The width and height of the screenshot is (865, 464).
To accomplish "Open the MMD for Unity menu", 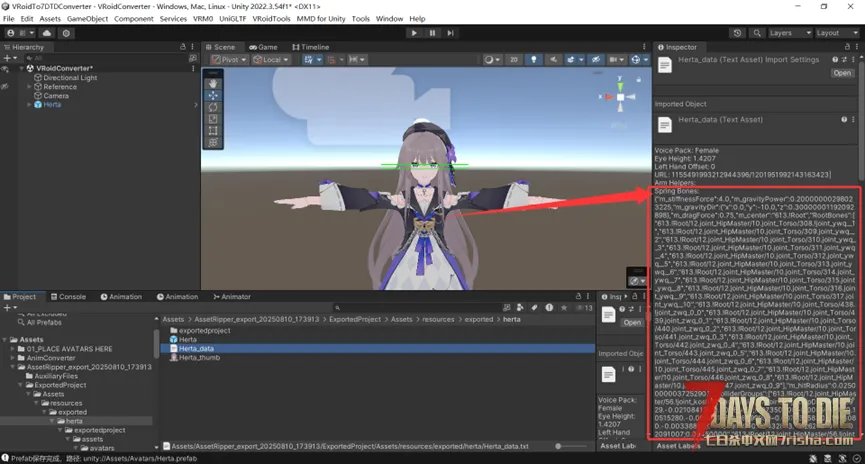I will click(321, 19).
